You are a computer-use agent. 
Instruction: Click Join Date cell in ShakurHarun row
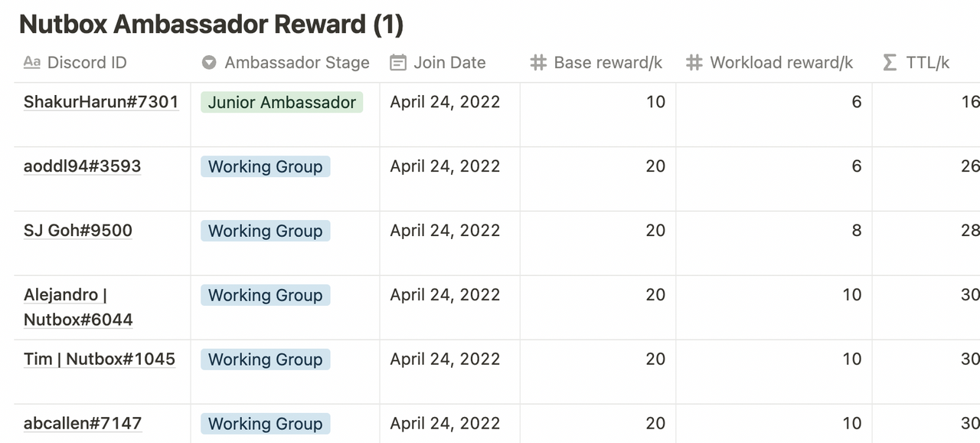pyautogui.click(x=450, y=115)
